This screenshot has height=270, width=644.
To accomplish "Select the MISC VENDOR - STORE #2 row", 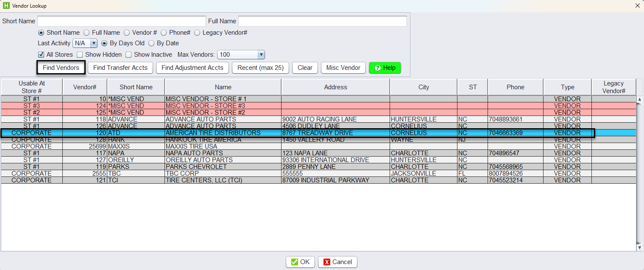I will (x=318, y=113).
